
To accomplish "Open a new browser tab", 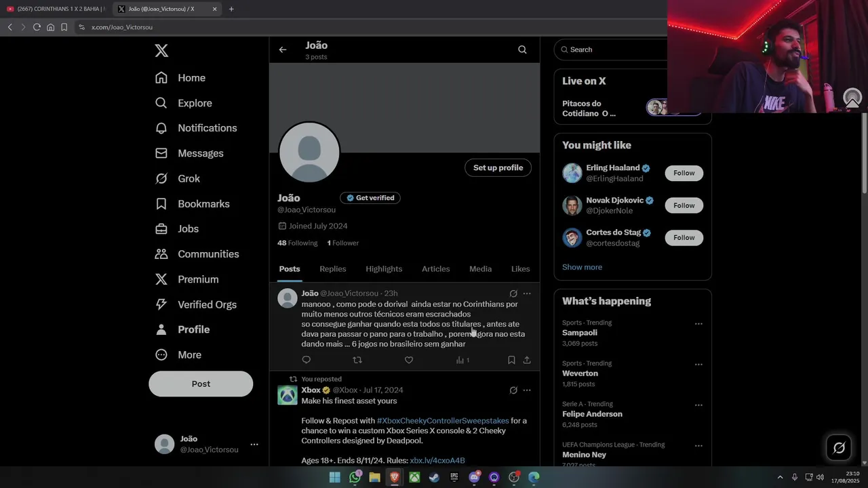I will pos(231,9).
